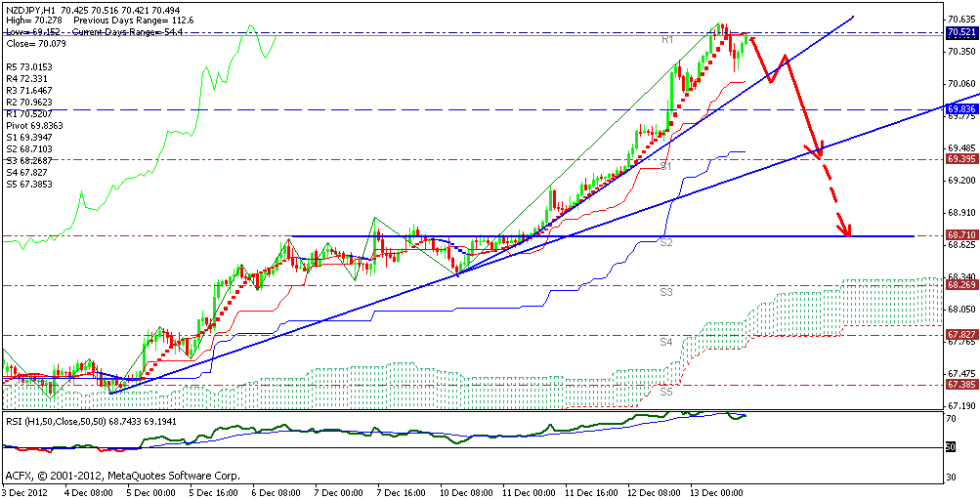Click the 69.836 pivot price axis label
The image size is (980, 500).
coord(961,109)
